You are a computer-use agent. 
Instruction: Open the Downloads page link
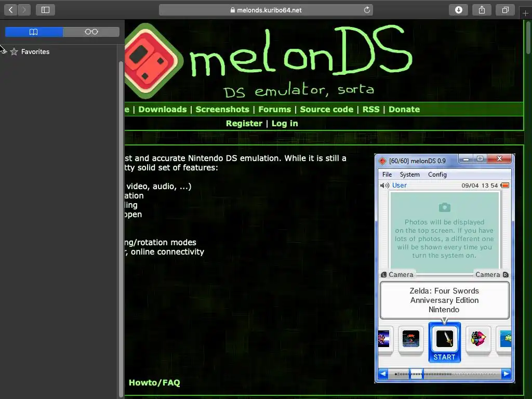pyautogui.click(x=163, y=109)
